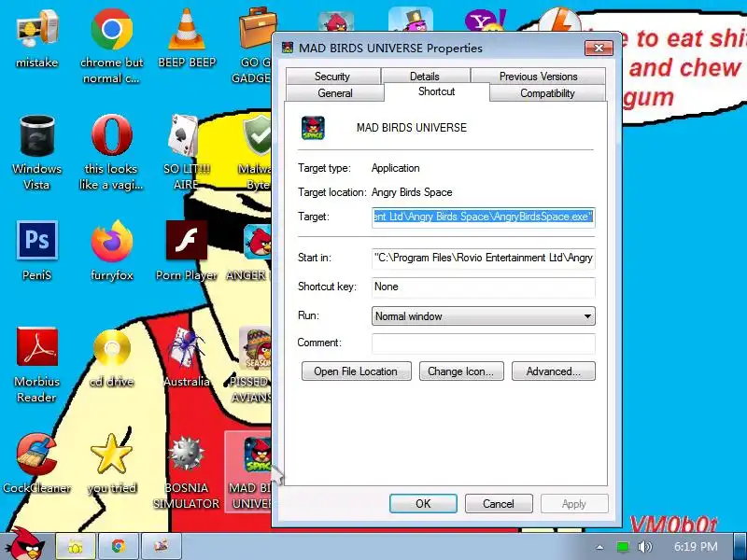Click the 'MAD BIRDS UNIVERSE' name field in dialog
747x560 pixels.
(x=412, y=128)
